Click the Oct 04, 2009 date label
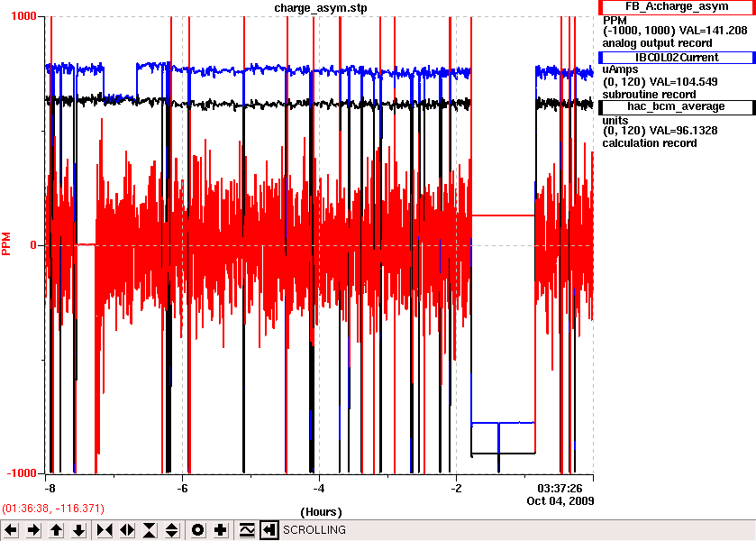 pyautogui.click(x=560, y=501)
